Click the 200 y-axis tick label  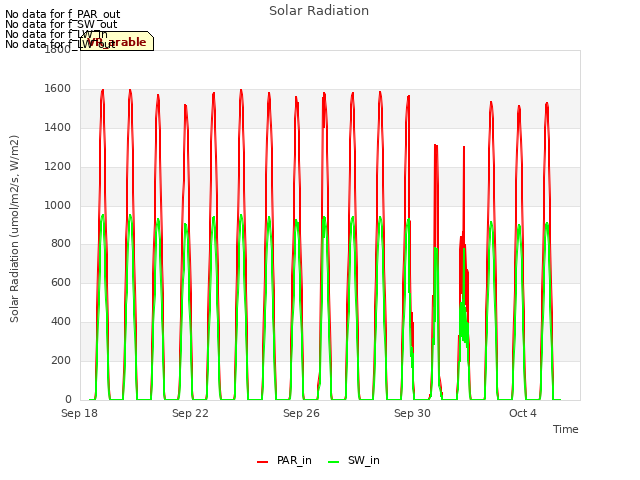tap(61, 360)
